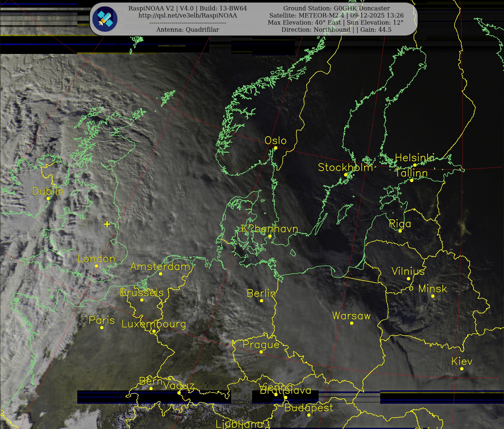Click the Antenna: Quadrifilar text
Image resolution: width=504 pixels, height=429 pixels.
188,30
